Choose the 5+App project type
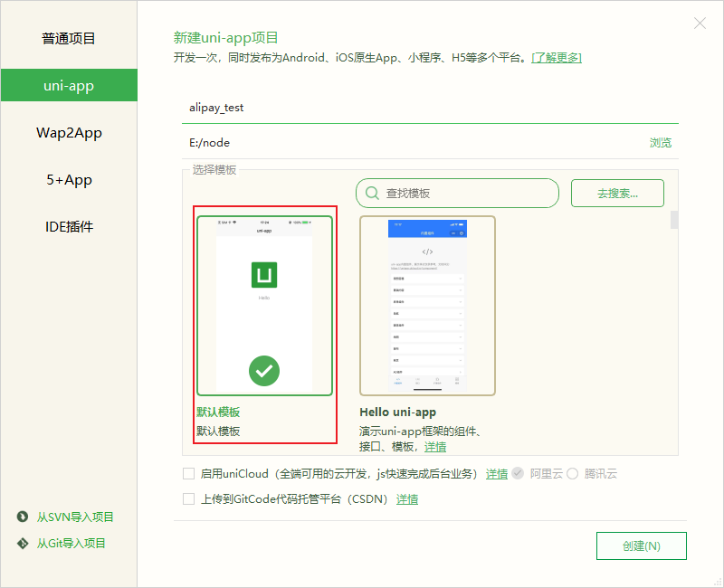 tap(69, 179)
